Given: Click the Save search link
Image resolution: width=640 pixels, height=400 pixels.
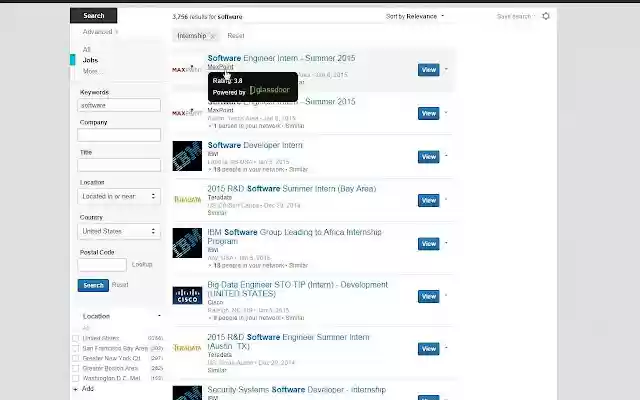Looking at the screenshot, I should [514, 16].
